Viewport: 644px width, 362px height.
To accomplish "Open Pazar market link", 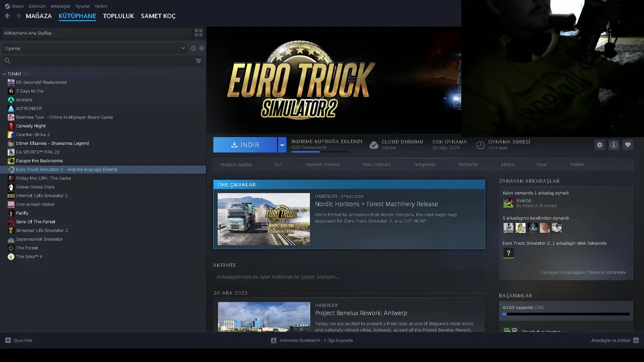I will pos(542,164).
